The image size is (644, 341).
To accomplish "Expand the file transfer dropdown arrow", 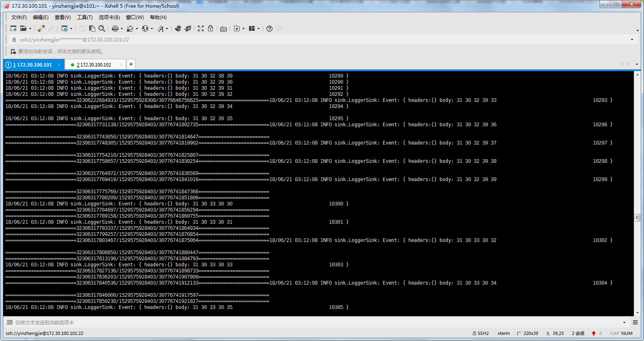I will [137, 28].
